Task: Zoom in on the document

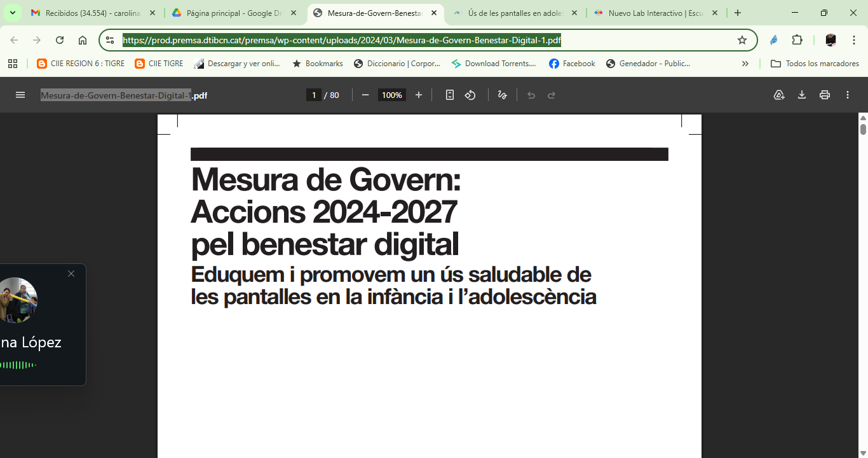Action: [x=418, y=94]
